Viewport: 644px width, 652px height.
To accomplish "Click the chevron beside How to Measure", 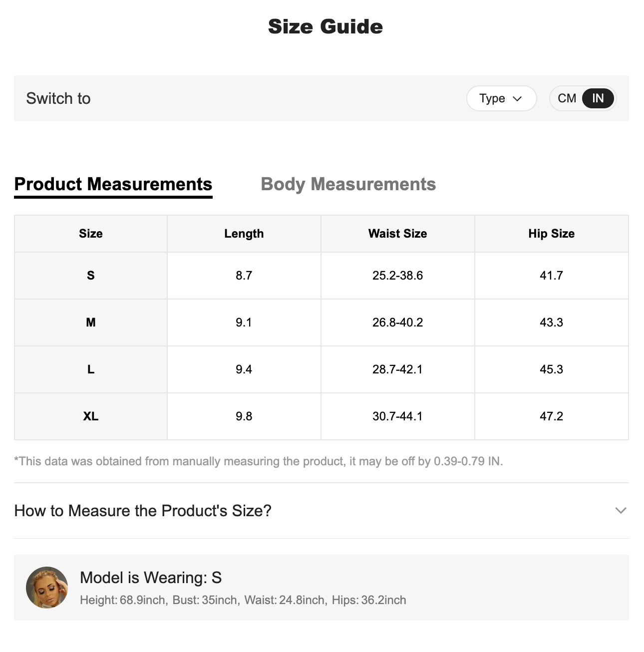I will [x=621, y=511].
